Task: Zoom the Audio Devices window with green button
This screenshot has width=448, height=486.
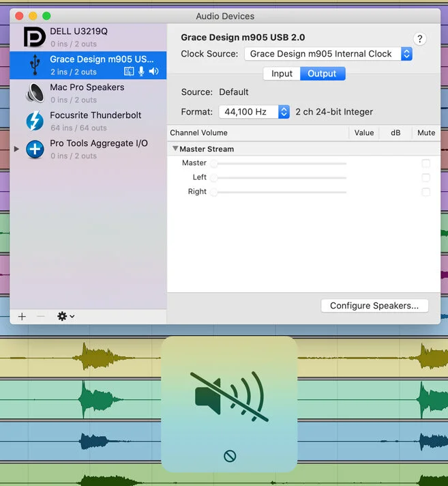Action: (46, 16)
